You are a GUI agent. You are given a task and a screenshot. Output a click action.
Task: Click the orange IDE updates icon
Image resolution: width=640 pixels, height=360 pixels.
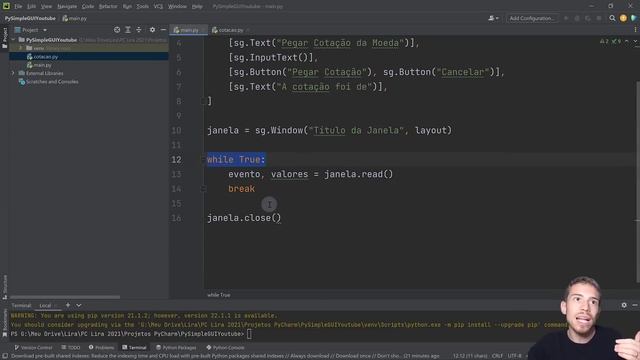(623, 18)
